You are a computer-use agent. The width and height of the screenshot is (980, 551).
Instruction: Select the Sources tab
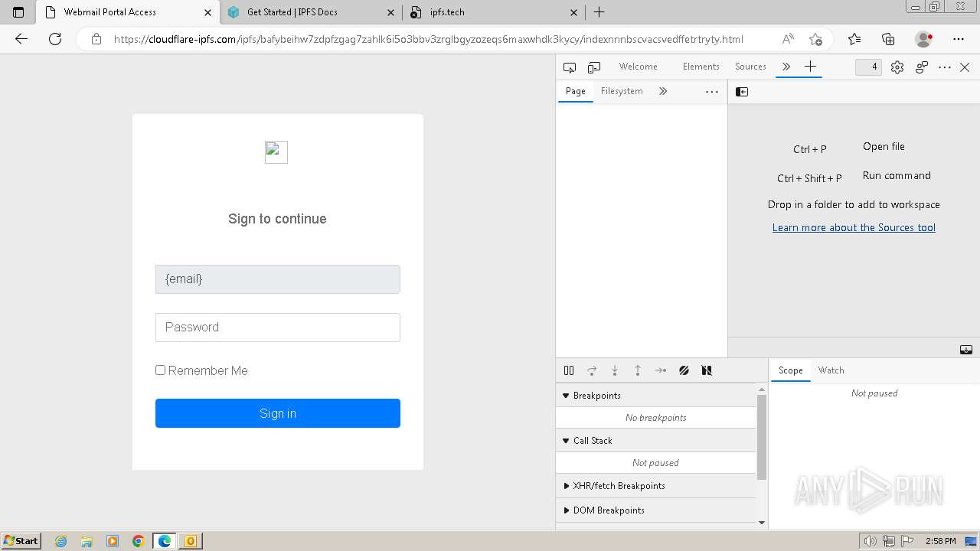click(750, 67)
